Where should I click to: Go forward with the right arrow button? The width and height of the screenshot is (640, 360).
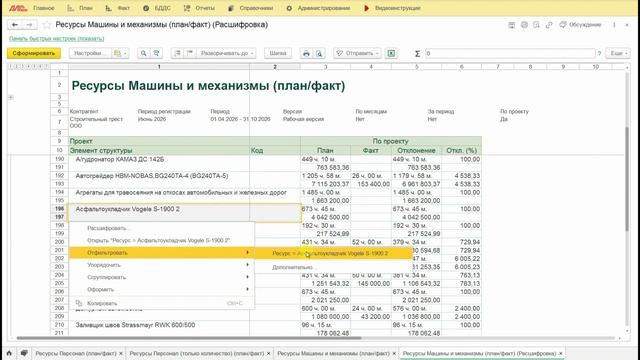point(29,25)
